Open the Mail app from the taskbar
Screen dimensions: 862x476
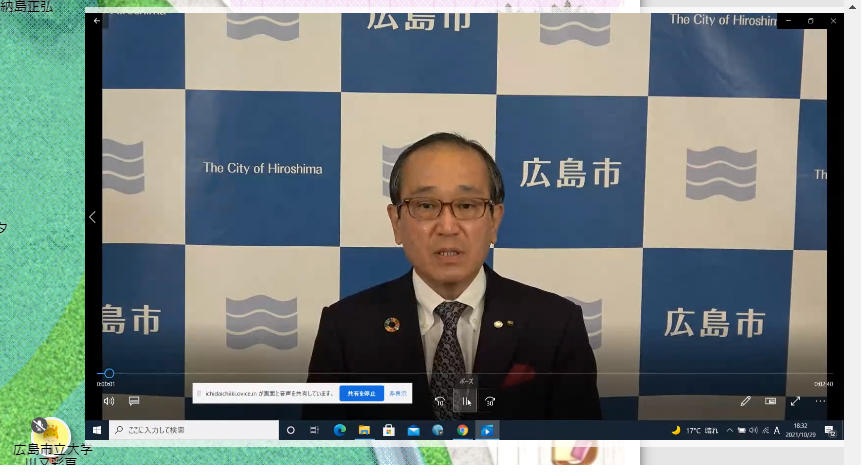413,430
